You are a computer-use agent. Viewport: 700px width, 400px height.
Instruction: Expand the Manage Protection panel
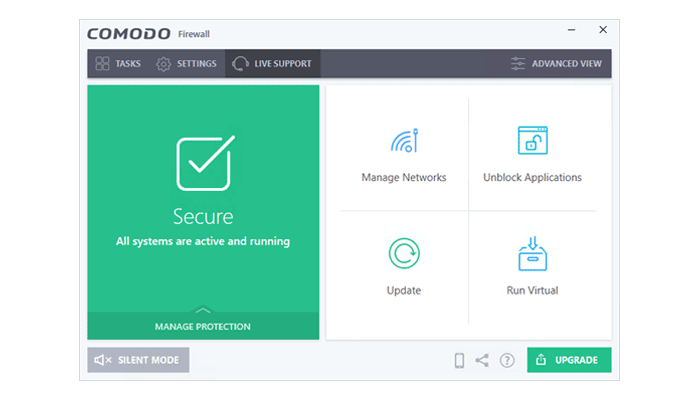[203, 326]
